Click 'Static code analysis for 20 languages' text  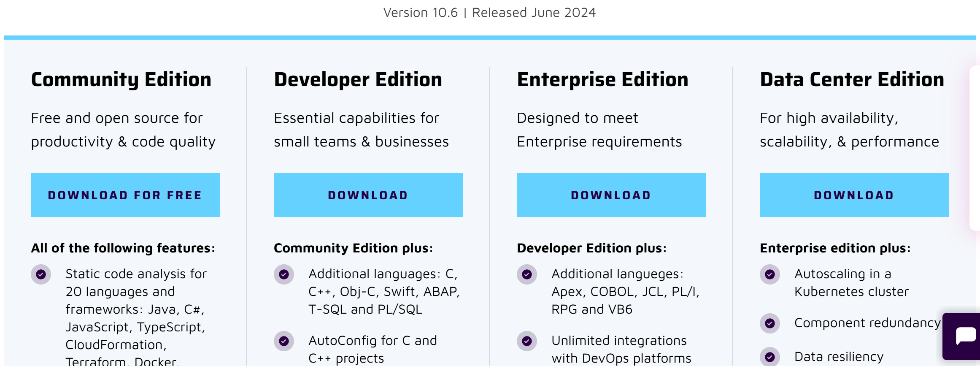[136, 317]
